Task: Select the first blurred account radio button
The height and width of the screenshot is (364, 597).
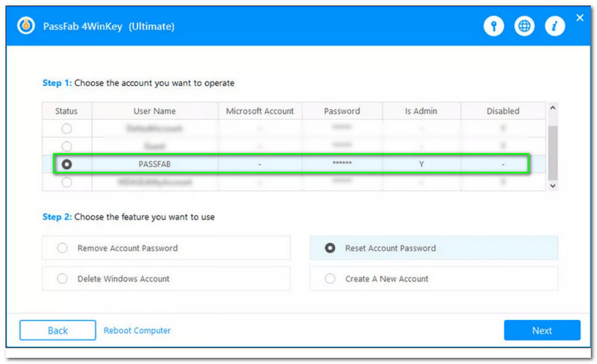Action: coord(66,128)
